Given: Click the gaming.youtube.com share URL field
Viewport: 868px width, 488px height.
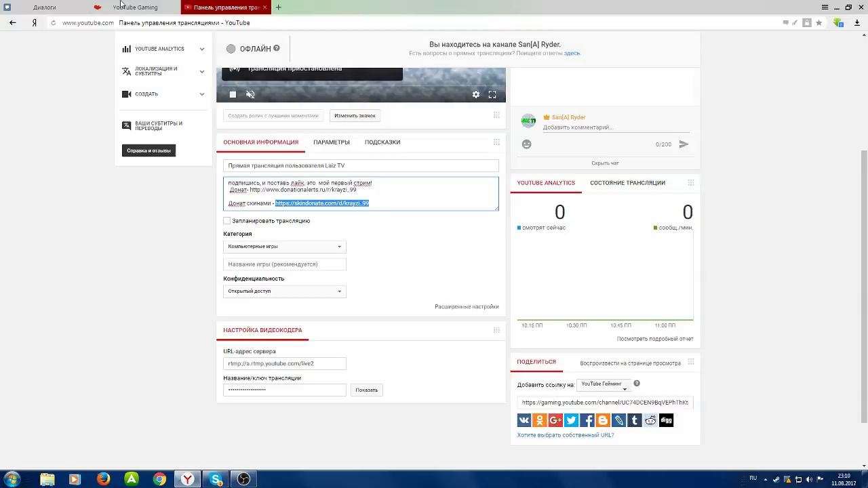Looking at the screenshot, I should click(x=605, y=403).
